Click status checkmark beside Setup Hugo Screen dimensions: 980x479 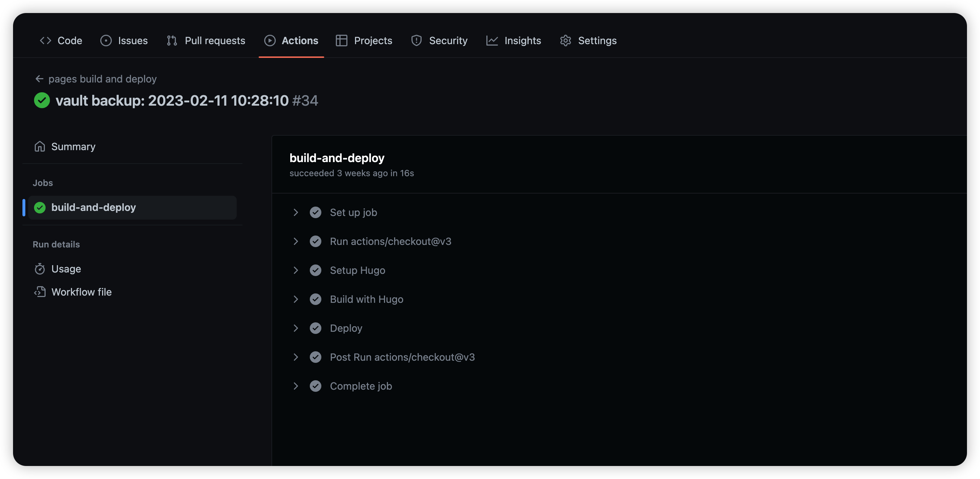315,270
